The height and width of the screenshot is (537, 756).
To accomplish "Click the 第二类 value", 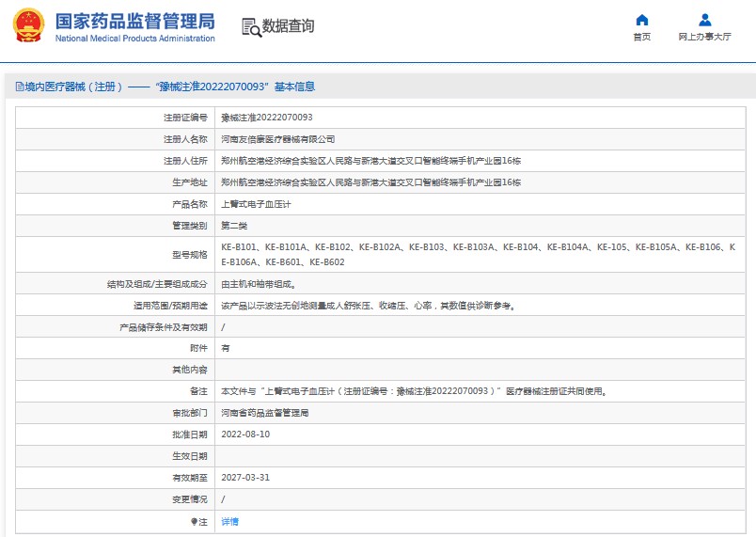I will click(x=234, y=226).
